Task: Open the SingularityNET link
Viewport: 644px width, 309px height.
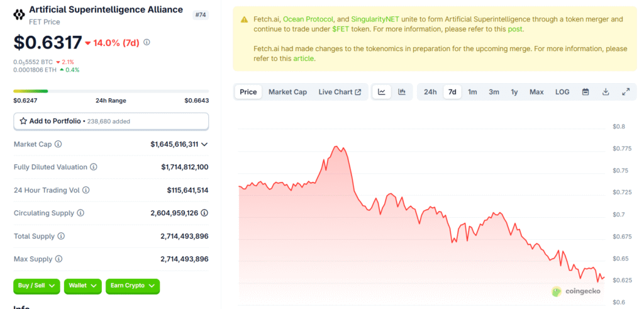Action: (375, 20)
